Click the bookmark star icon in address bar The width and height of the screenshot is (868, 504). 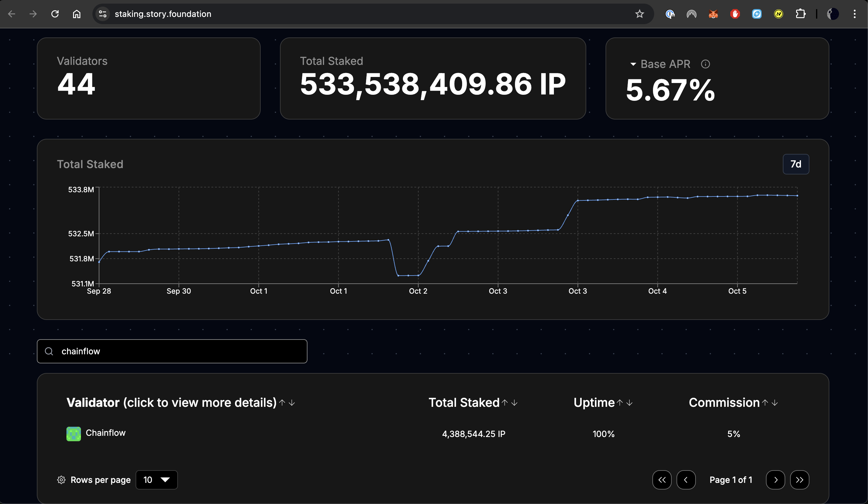[x=639, y=14]
